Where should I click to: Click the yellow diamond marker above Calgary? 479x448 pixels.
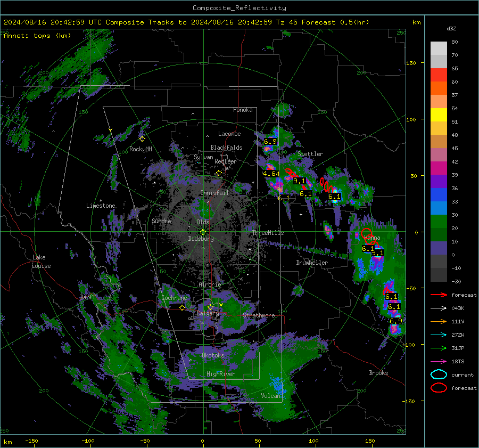tap(210, 307)
